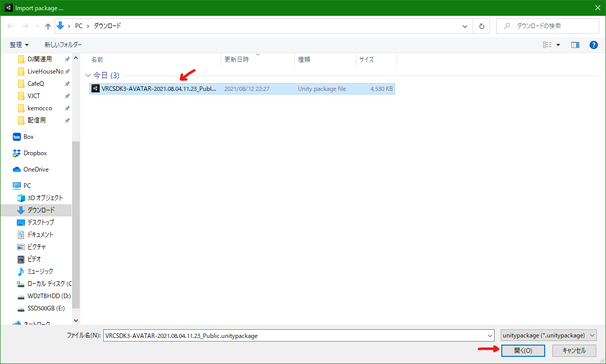Select the VRCSDK3-AVATAR unitypackage file
Screen dimensions: 606x364
point(158,89)
